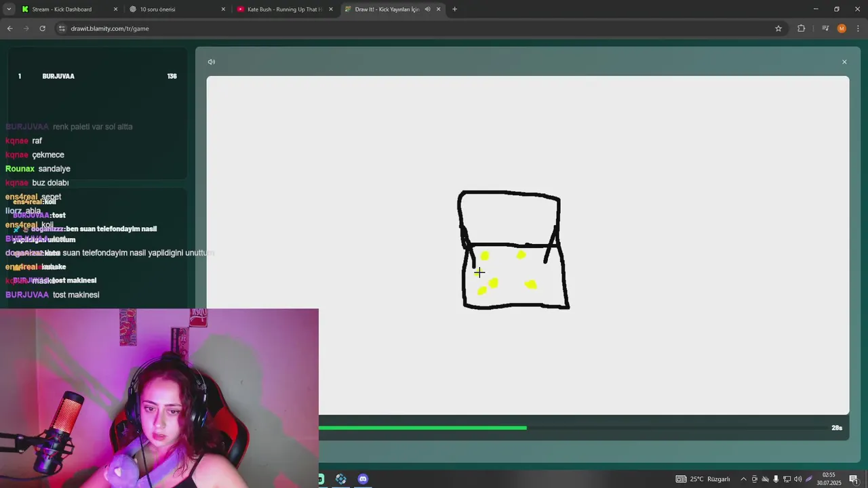868x488 pixels.
Task: Open a new browser tab
Action: [454, 9]
